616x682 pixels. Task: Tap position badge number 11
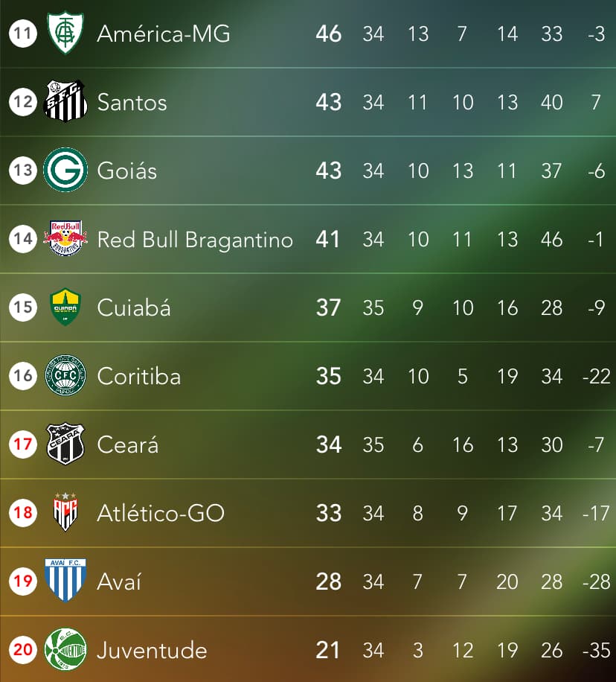point(23,33)
